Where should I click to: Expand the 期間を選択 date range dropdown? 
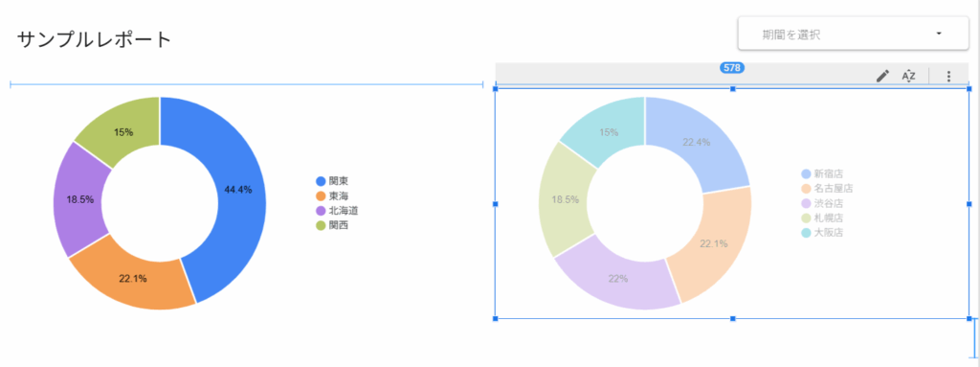pos(853,34)
